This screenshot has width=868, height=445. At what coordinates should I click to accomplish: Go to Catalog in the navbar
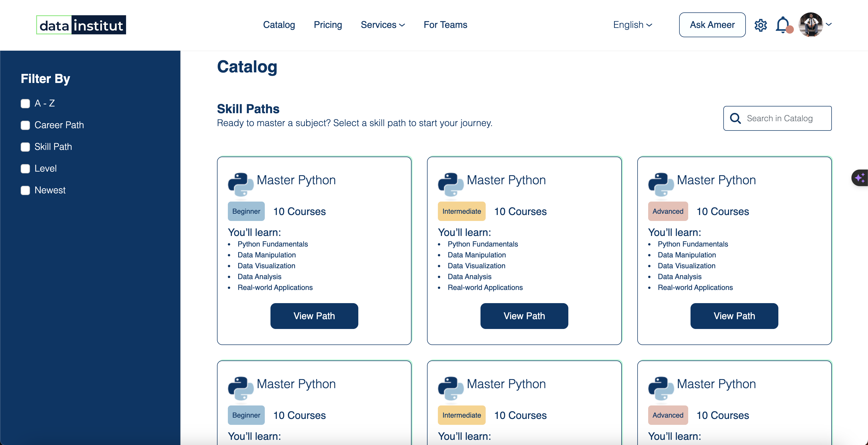279,25
